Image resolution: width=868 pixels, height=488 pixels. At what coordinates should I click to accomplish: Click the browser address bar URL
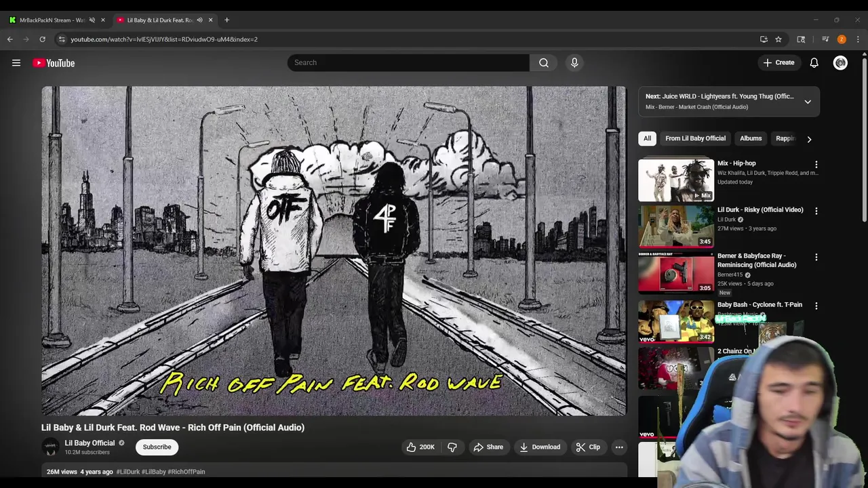[x=164, y=39]
